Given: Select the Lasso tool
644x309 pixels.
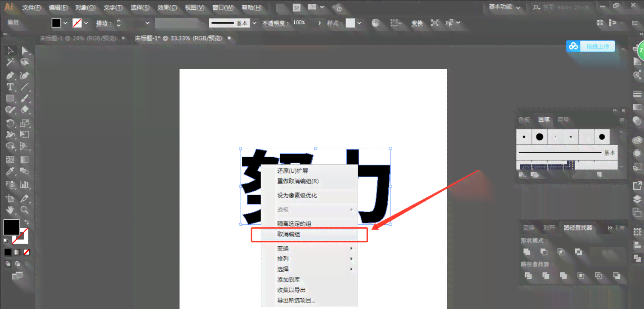Looking at the screenshot, I should coord(25,63).
